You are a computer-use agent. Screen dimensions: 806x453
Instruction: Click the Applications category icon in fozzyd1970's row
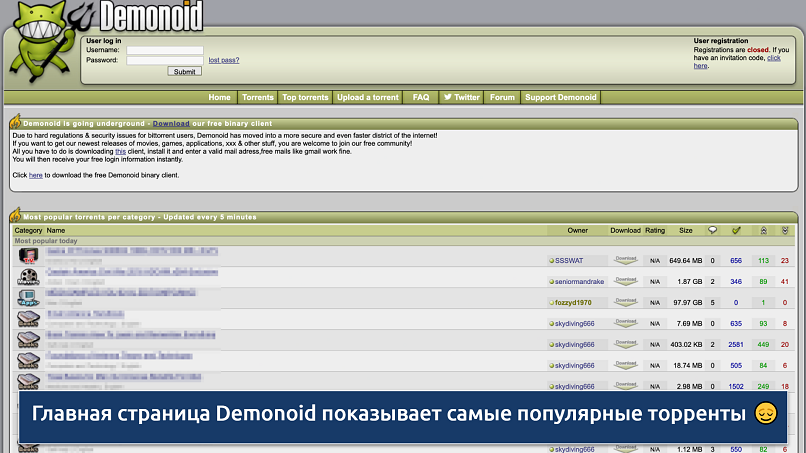point(28,299)
